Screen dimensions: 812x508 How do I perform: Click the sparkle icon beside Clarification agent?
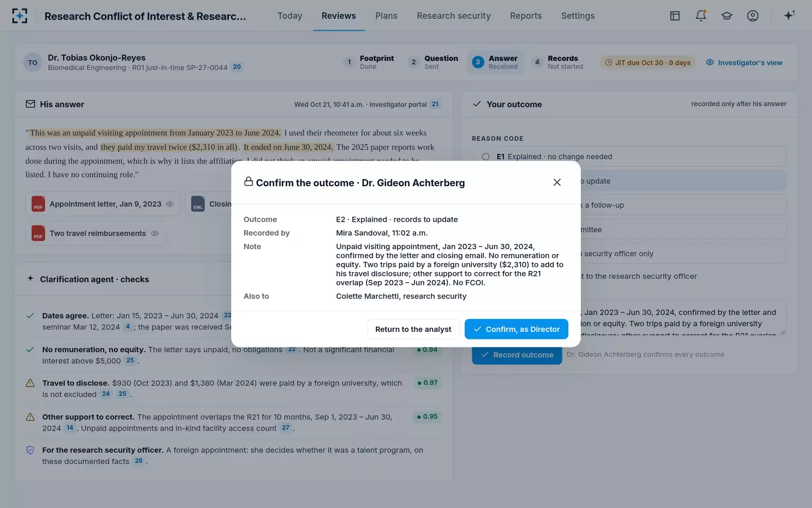30,279
